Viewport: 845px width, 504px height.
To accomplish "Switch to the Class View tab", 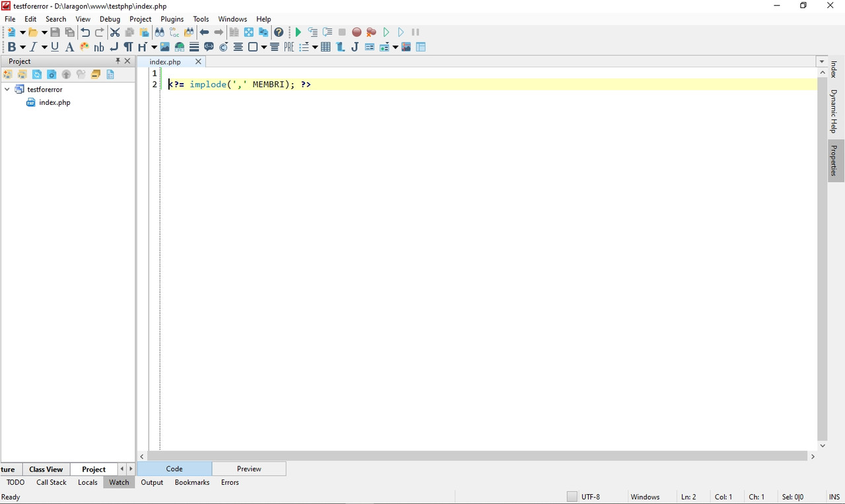I will pyautogui.click(x=46, y=469).
